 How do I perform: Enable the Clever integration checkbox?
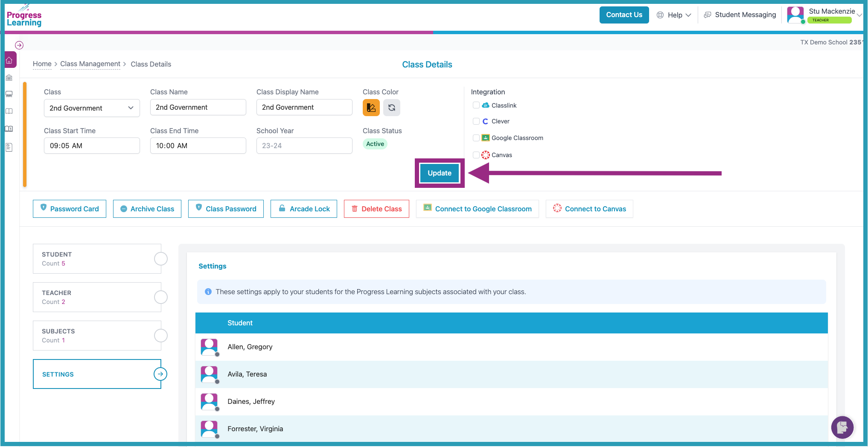point(476,122)
